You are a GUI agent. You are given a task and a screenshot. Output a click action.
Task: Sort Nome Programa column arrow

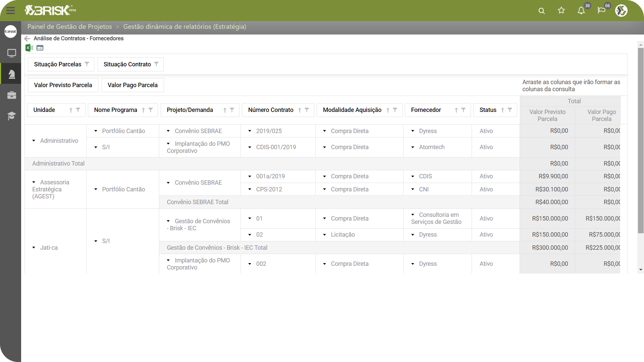pos(143,110)
